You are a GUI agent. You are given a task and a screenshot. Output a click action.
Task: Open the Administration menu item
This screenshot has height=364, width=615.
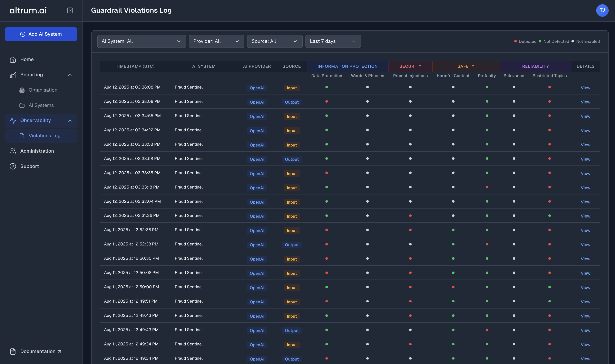tap(37, 151)
